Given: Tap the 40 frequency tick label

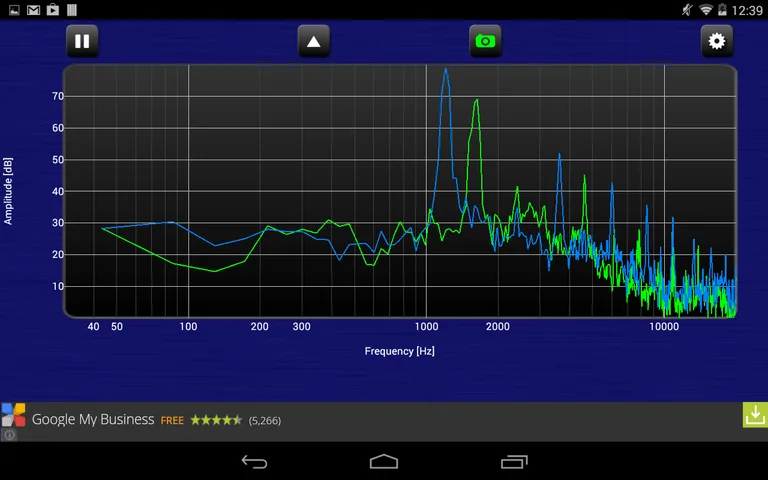Looking at the screenshot, I should 94,327.
